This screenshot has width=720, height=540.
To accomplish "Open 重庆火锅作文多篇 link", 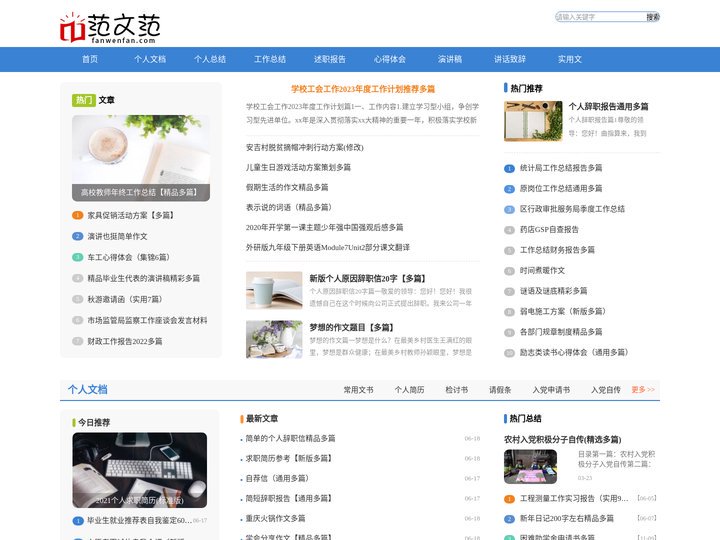I will click(x=276, y=518).
